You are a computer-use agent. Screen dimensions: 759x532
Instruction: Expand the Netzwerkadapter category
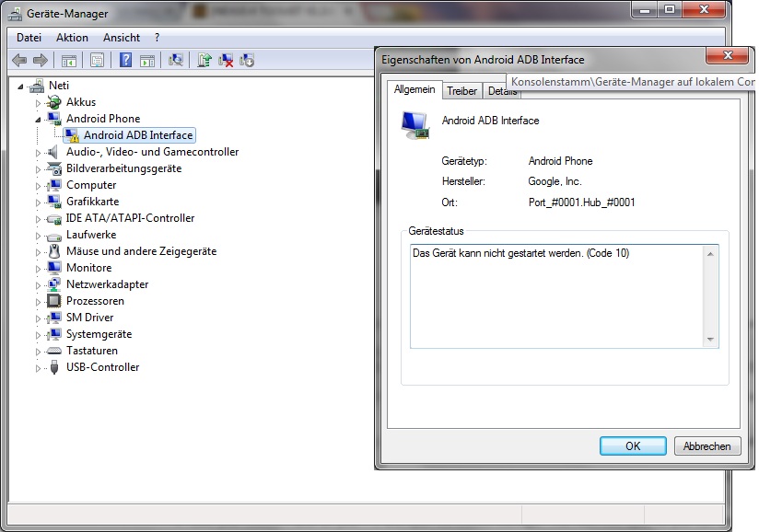pyautogui.click(x=38, y=285)
